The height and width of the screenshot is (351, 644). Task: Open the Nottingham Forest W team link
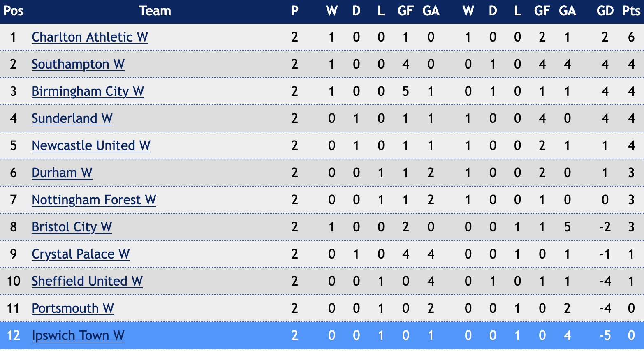94,200
